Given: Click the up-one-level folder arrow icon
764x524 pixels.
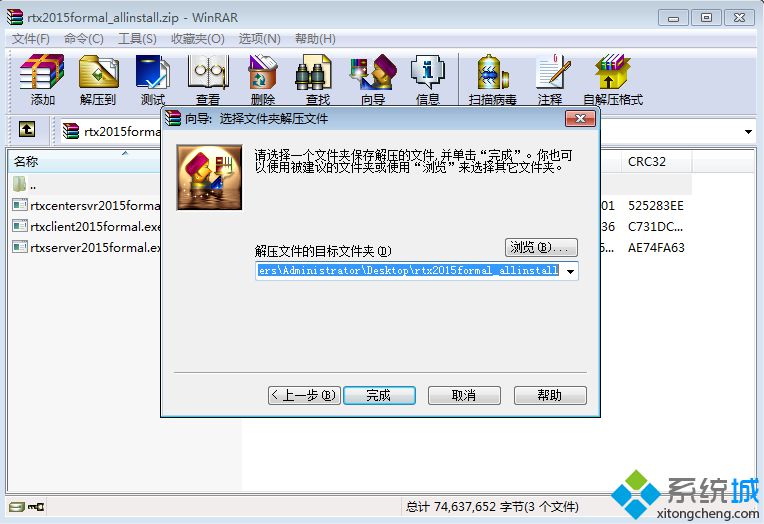Looking at the screenshot, I should pos(27,130).
